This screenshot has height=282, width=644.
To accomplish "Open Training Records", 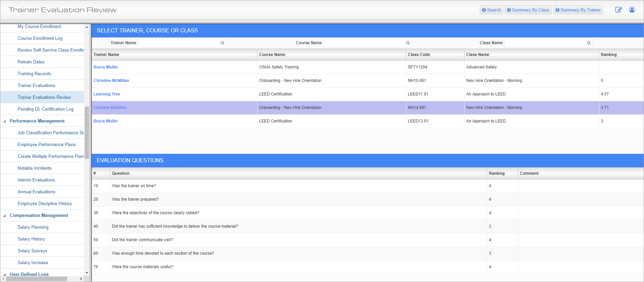I will pos(34,74).
